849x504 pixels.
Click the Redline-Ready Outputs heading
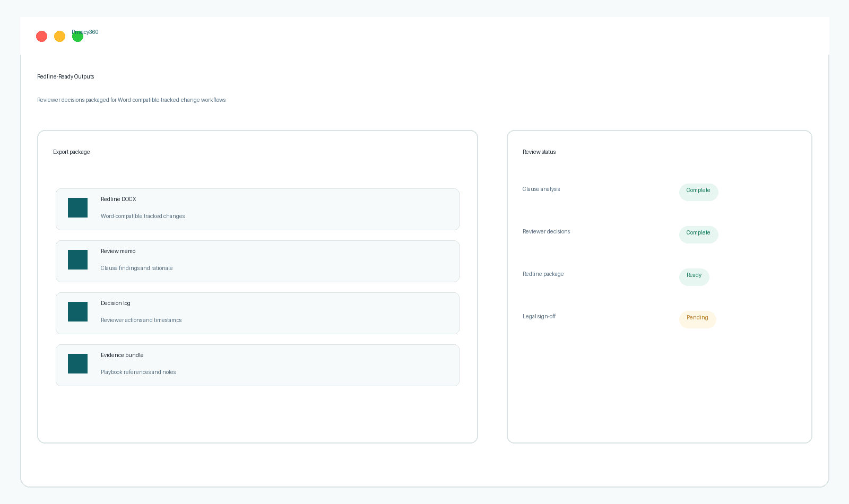point(66,77)
